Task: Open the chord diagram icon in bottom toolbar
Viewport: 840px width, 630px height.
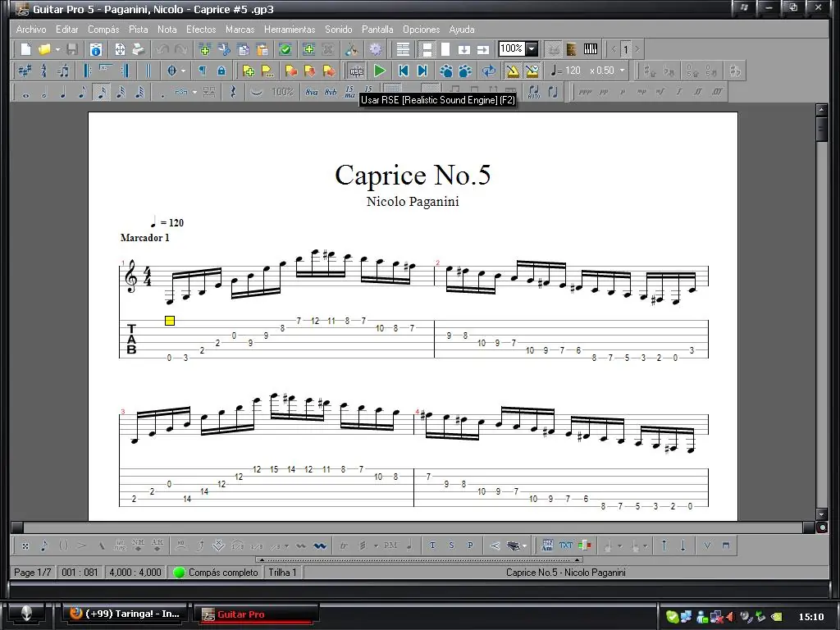Action: click(547, 546)
